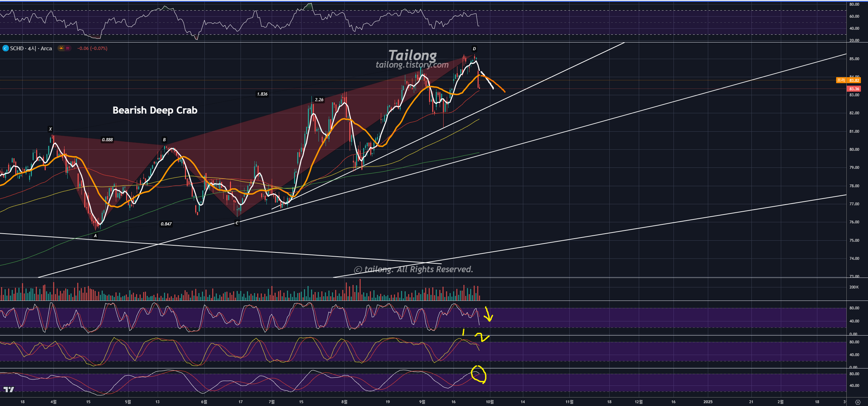Click the blue SCHD symbol logo
The width and height of the screenshot is (868, 406).
5,48
